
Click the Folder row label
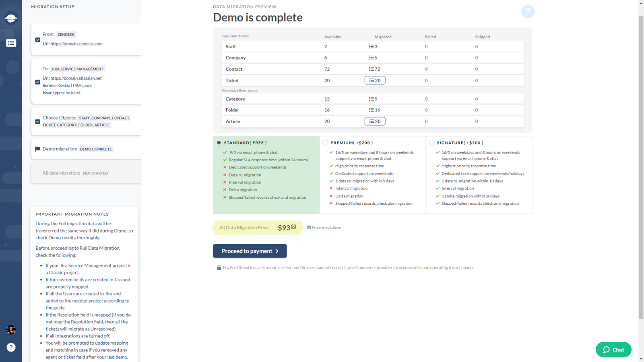point(232,110)
